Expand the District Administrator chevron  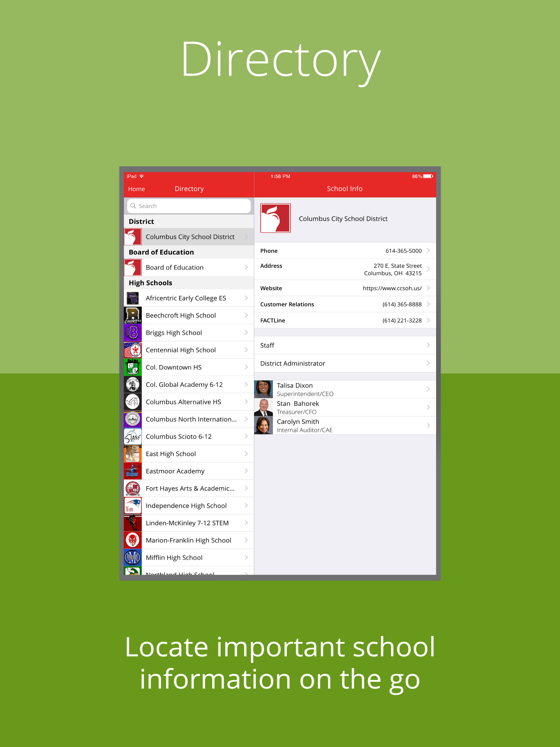tap(428, 363)
